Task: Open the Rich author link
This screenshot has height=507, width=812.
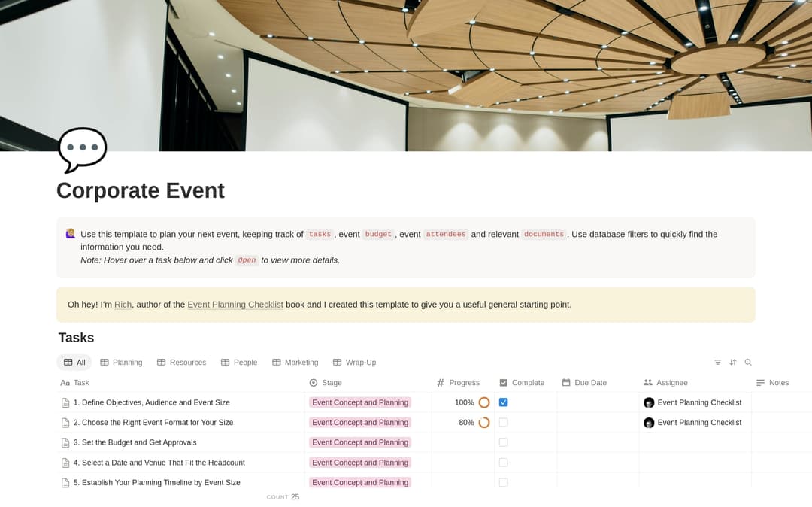Action: [x=123, y=305]
